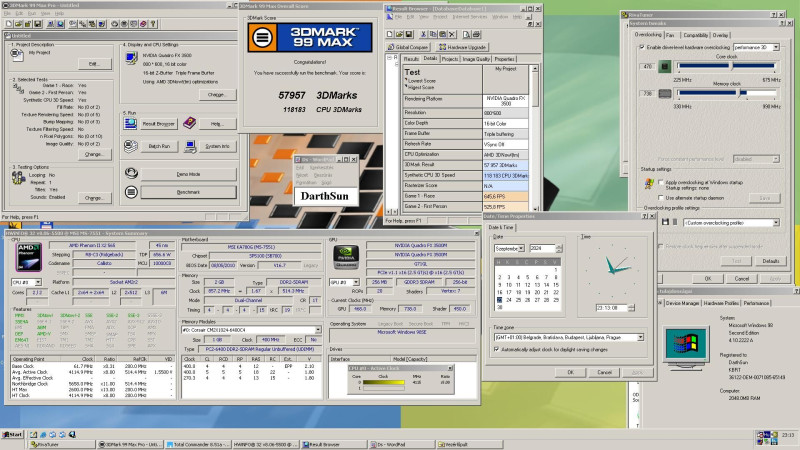Image resolution: width=800 pixels, height=450 pixels.
Task: Open the month dropdown in Date/Time Properties
Action: click(521, 248)
